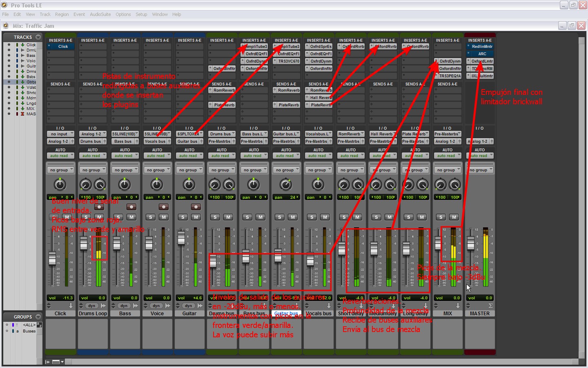
Task: Open the 6SPLTOXL4 input selector on the Guitar track
Action: [189, 134]
